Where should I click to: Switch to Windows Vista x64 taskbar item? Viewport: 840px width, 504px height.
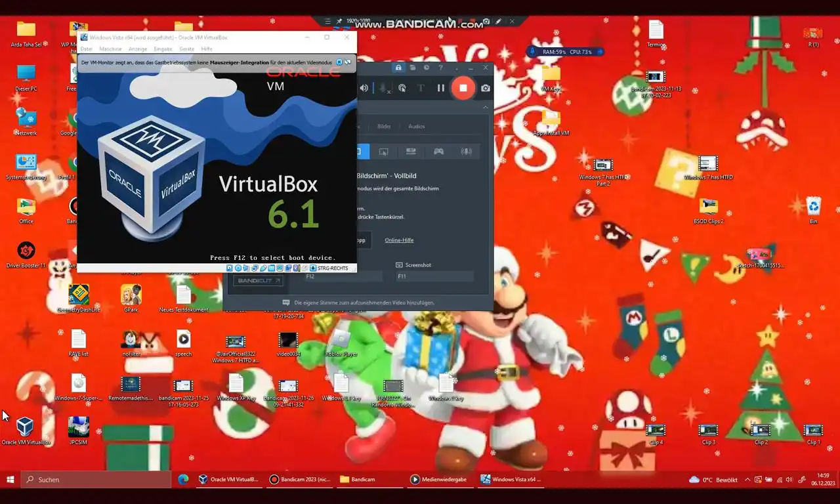click(511, 480)
